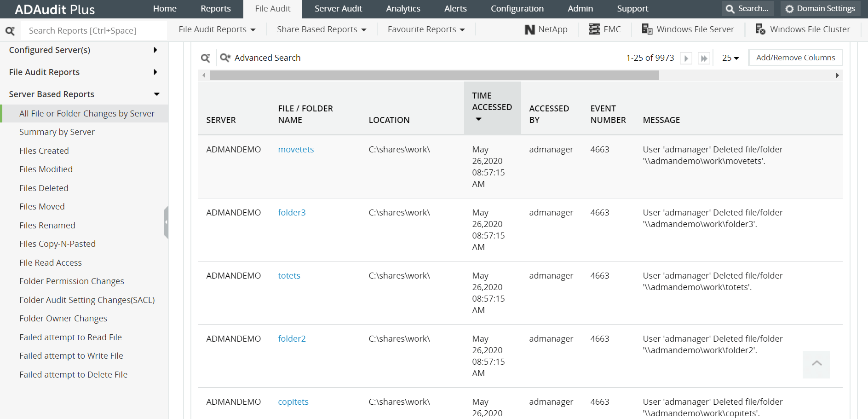868x419 pixels.
Task: Open the Files Modified report
Action: 46,169
